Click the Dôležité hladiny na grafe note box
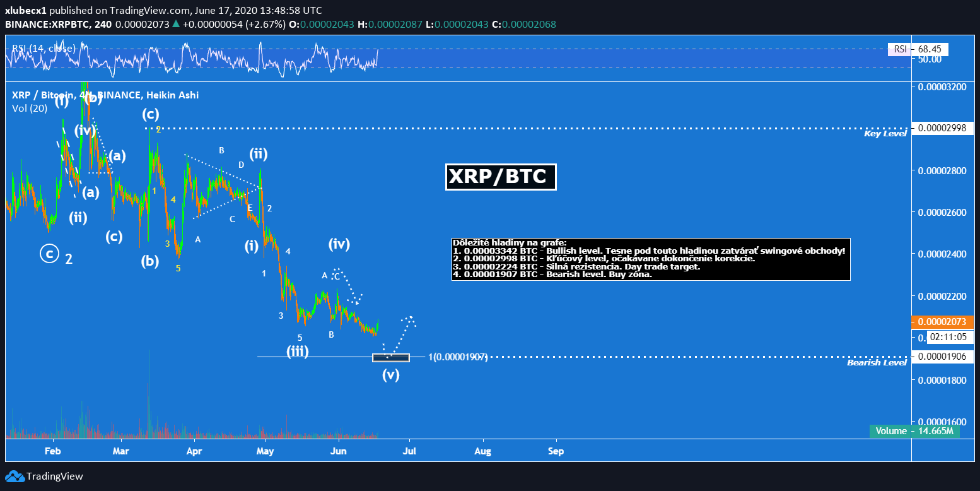Screen dimensions: 980x491 coord(651,259)
